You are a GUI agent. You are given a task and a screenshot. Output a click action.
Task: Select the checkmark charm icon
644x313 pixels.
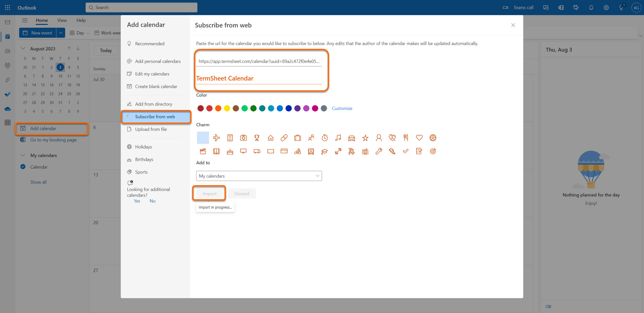(406, 151)
